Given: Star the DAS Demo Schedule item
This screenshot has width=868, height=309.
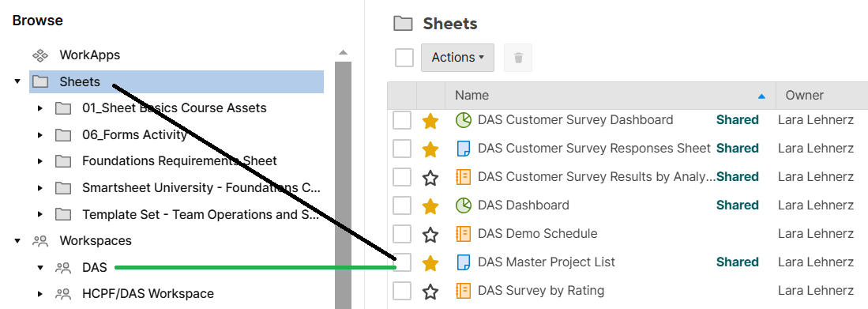Looking at the screenshot, I should [430, 234].
